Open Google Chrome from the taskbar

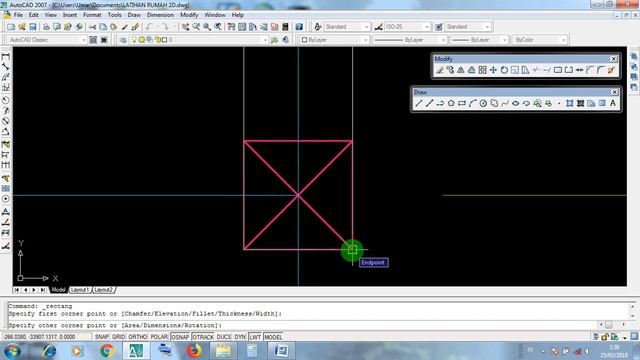coord(107,351)
